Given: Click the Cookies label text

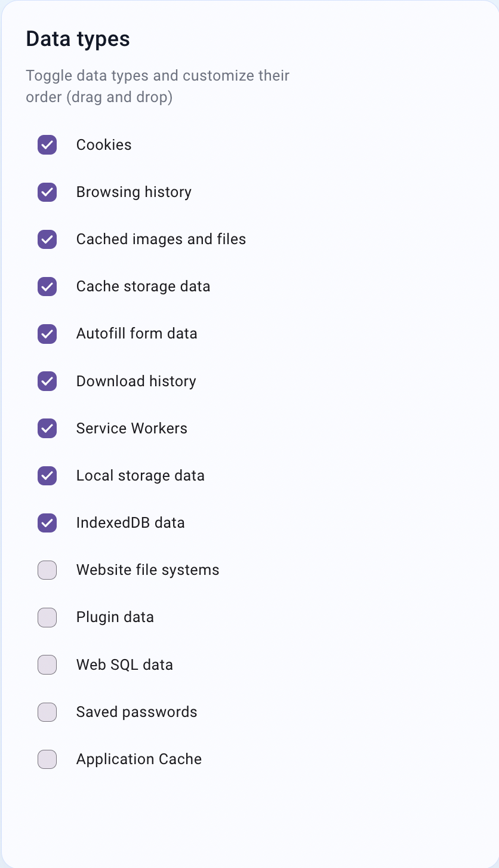Looking at the screenshot, I should point(104,144).
